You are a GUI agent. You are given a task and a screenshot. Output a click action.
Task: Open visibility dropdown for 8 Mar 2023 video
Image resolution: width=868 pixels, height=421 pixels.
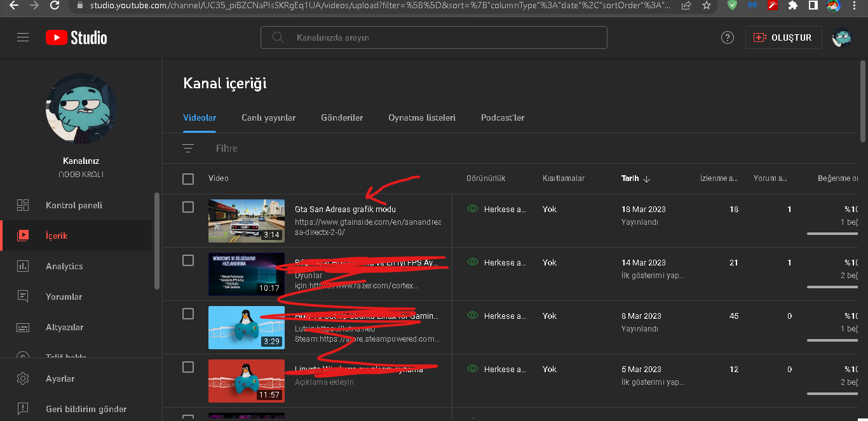coord(496,316)
